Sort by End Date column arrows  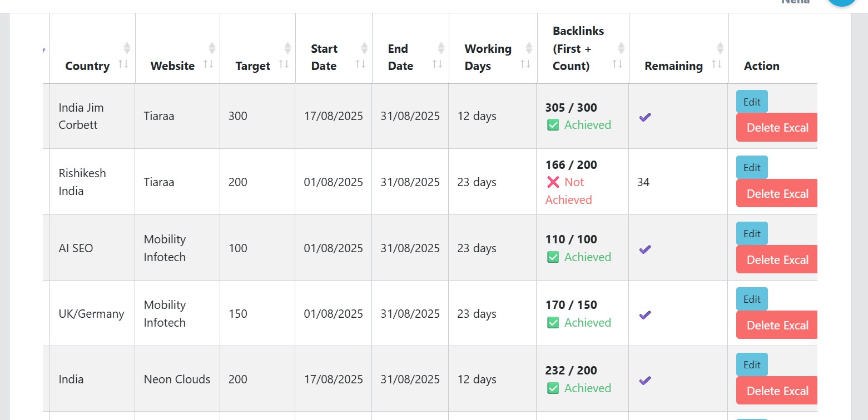coord(438,64)
